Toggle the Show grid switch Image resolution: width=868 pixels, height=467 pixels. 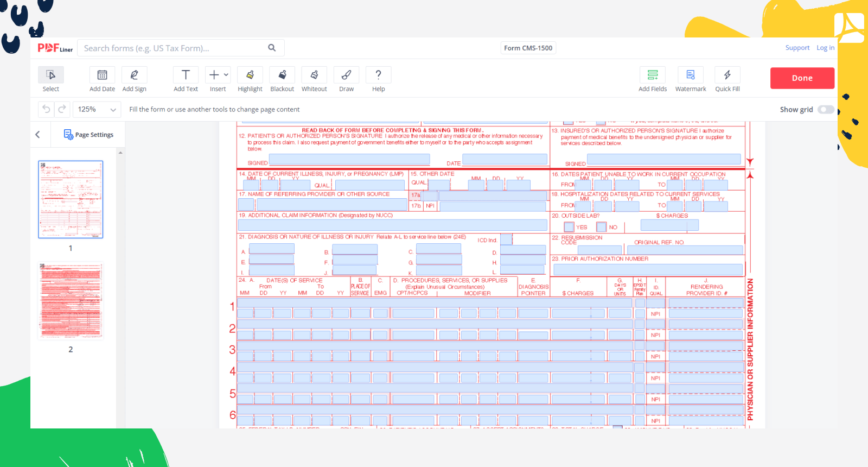tap(826, 110)
